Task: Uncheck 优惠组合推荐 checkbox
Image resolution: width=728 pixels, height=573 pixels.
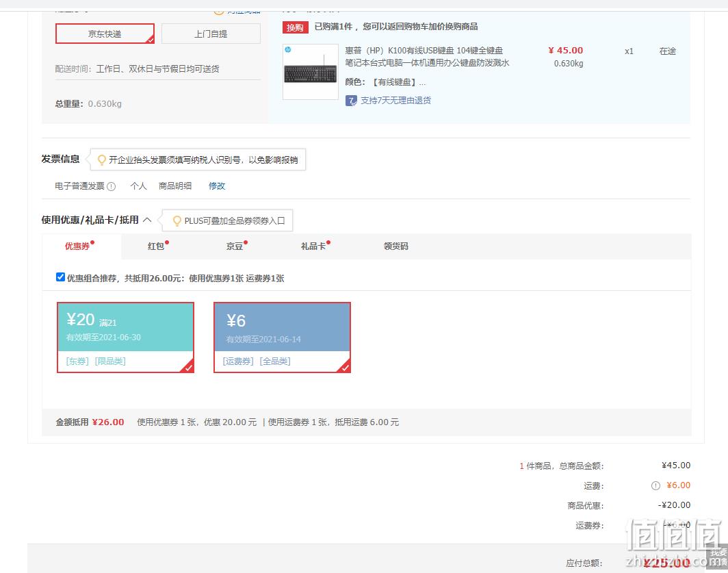Action: coord(60,277)
